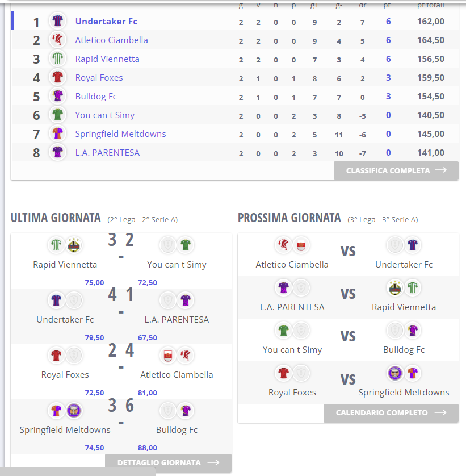
Task: Click Undertaker Fc 6 points value
Action: [388, 22]
